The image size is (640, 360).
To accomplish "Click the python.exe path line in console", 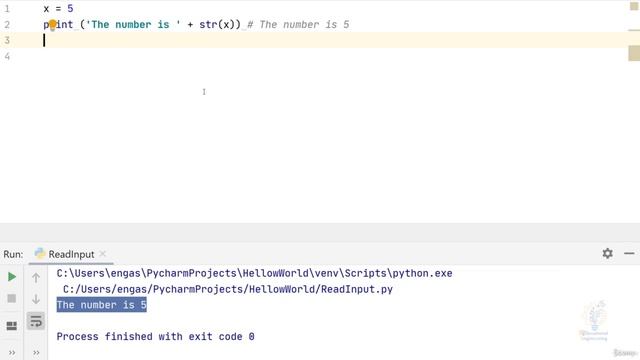I will [x=254, y=273].
